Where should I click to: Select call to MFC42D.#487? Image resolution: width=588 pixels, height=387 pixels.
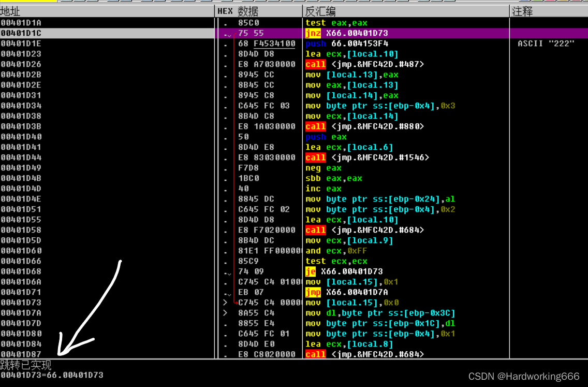tap(364, 64)
